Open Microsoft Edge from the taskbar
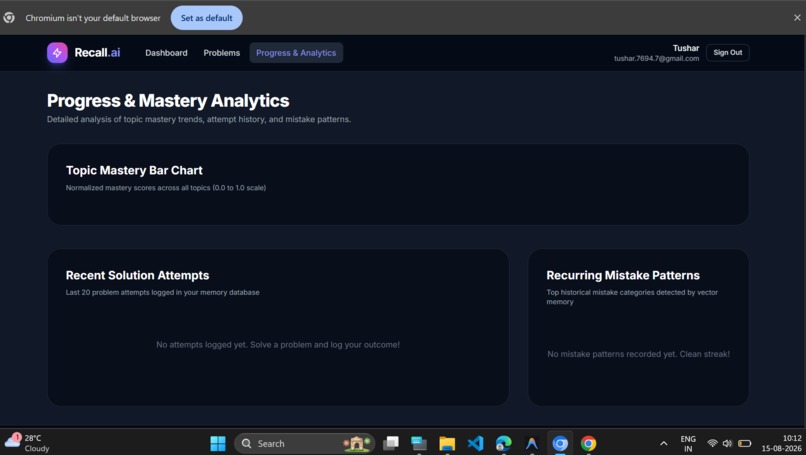The width and height of the screenshot is (806, 455). point(503,443)
